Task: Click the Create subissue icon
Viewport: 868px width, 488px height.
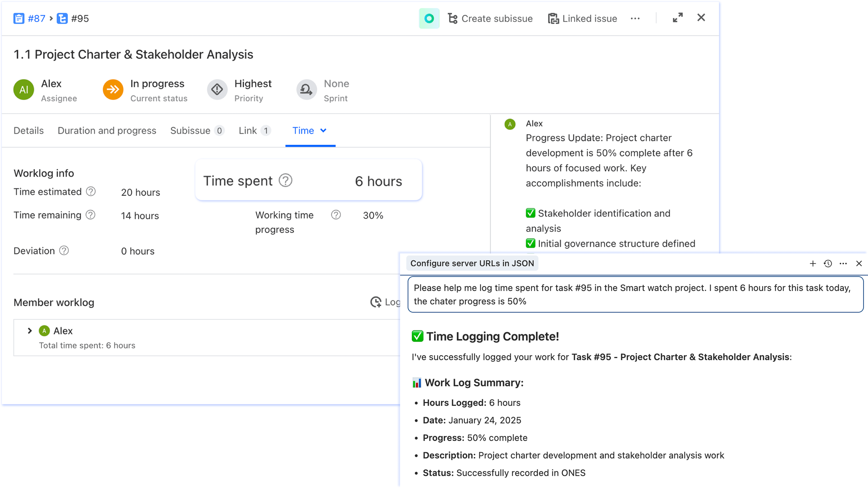Action: click(x=453, y=18)
